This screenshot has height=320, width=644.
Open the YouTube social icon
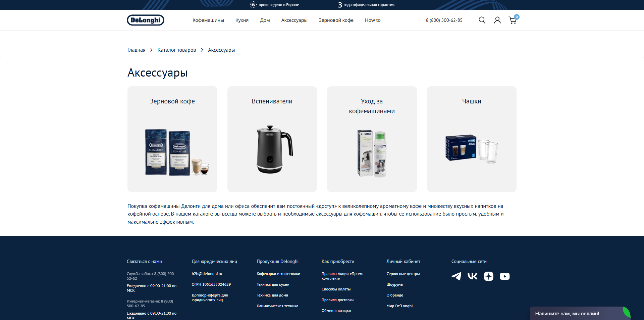tap(504, 276)
